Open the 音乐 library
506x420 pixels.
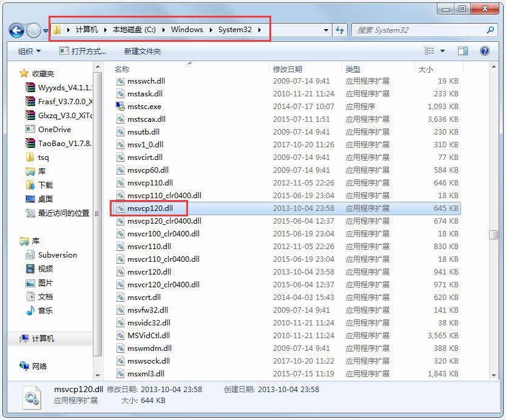tap(39, 310)
